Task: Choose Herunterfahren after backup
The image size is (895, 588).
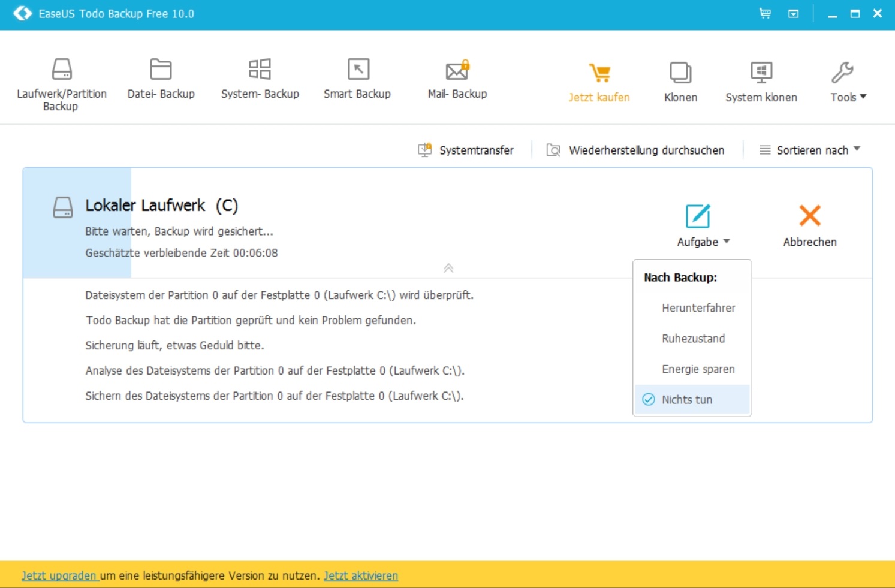Action: (698, 308)
